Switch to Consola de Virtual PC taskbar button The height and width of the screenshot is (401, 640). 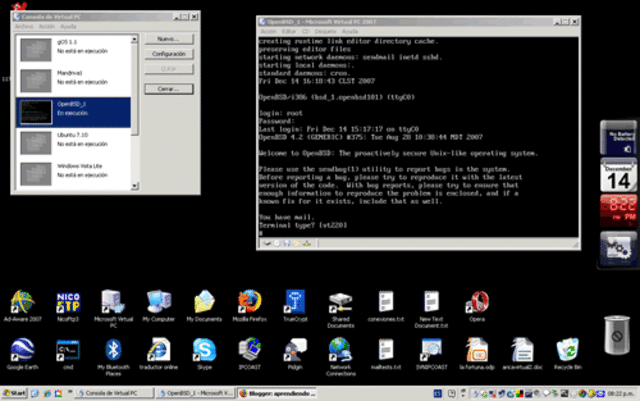pos(114,393)
